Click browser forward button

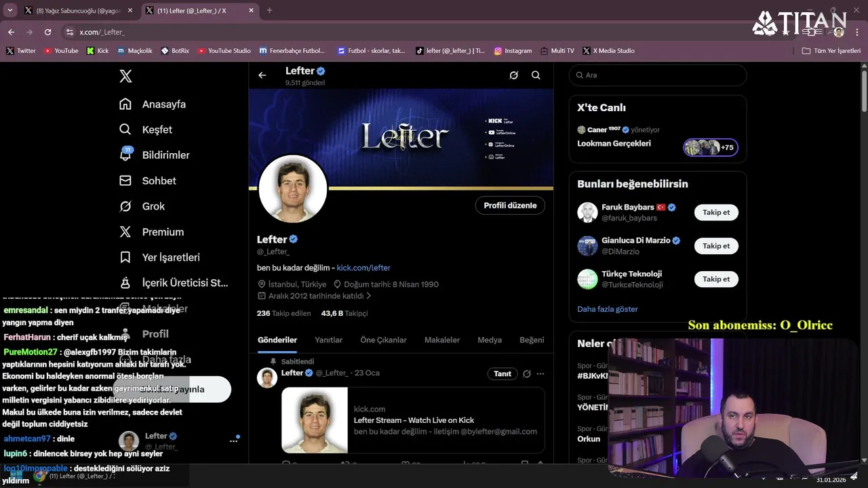pos(29,32)
